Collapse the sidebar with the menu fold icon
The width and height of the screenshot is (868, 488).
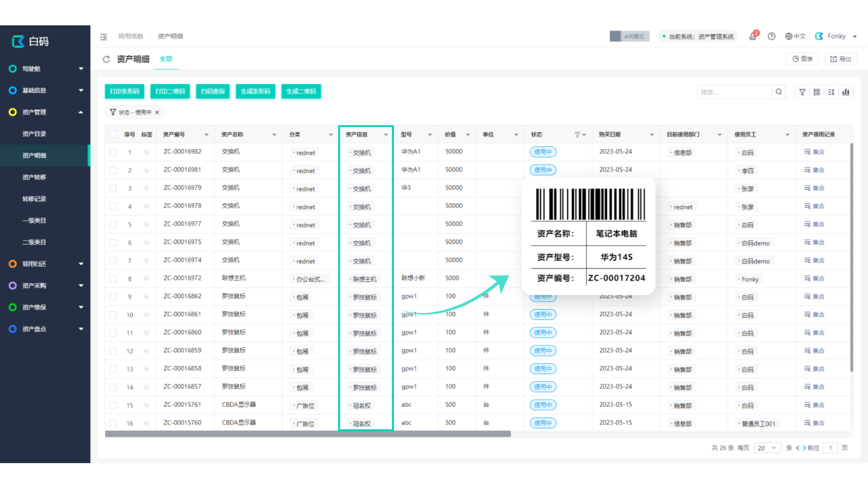click(104, 37)
